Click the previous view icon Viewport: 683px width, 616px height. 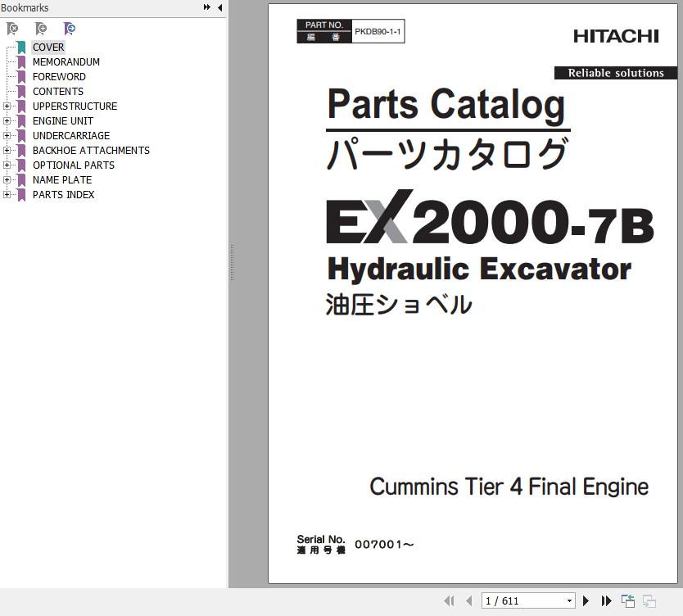[x=628, y=600]
